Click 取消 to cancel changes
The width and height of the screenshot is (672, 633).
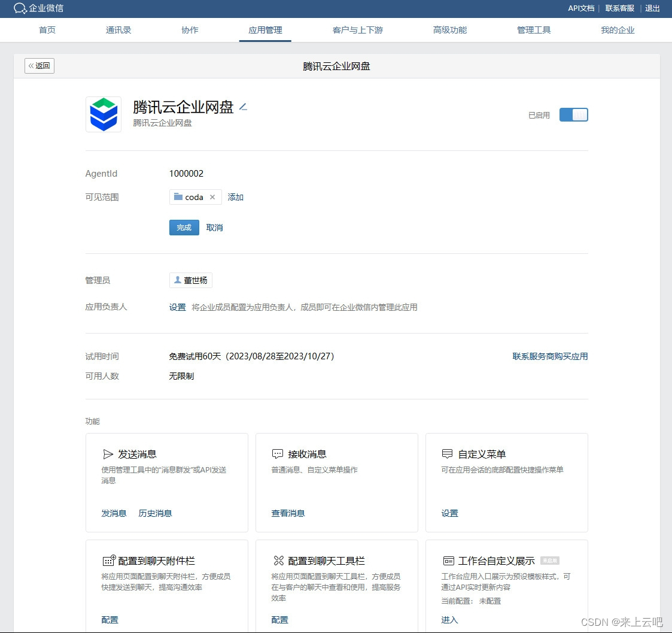pos(214,228)
